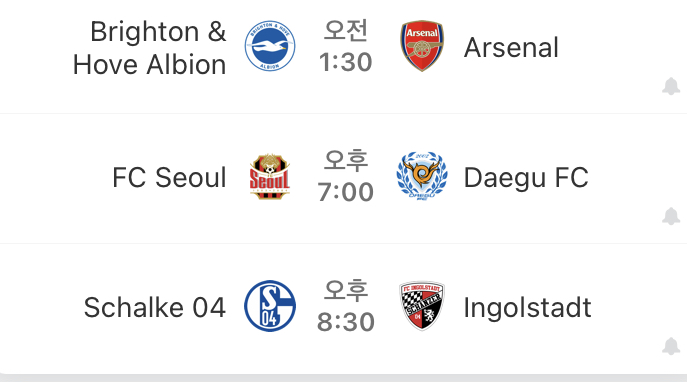Enable notification bell for Brighton vs Arsenal
This screenshot has height=382, width=687.
(671, 86)
